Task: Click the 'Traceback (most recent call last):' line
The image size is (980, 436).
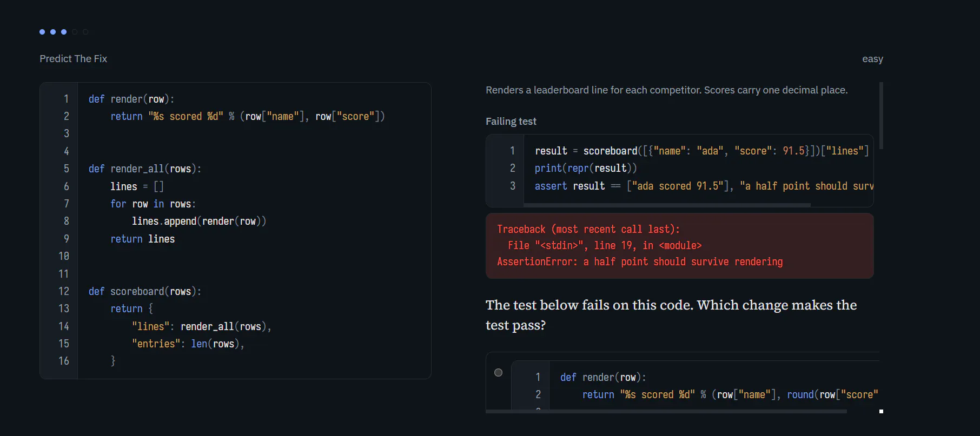Action: (x=588, y=229)
